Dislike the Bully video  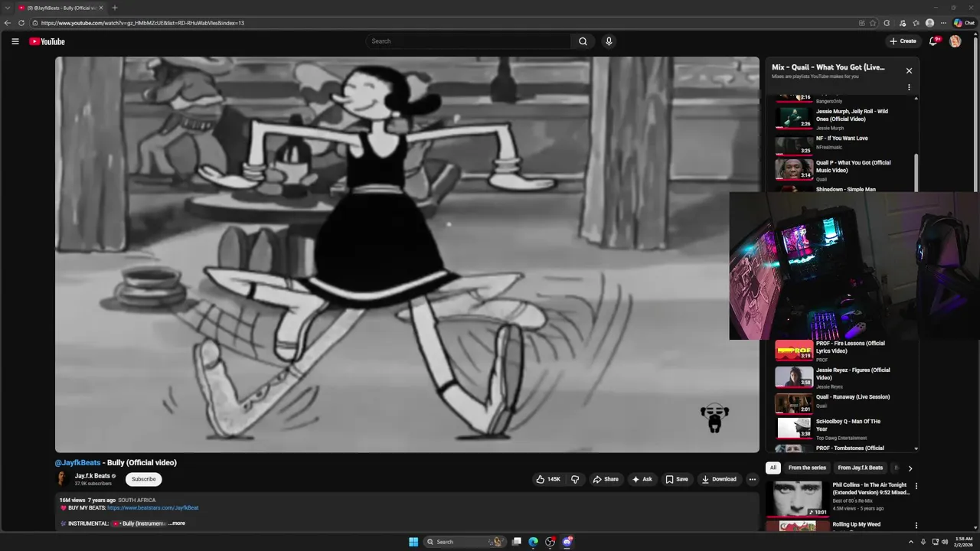click(575, 479)
